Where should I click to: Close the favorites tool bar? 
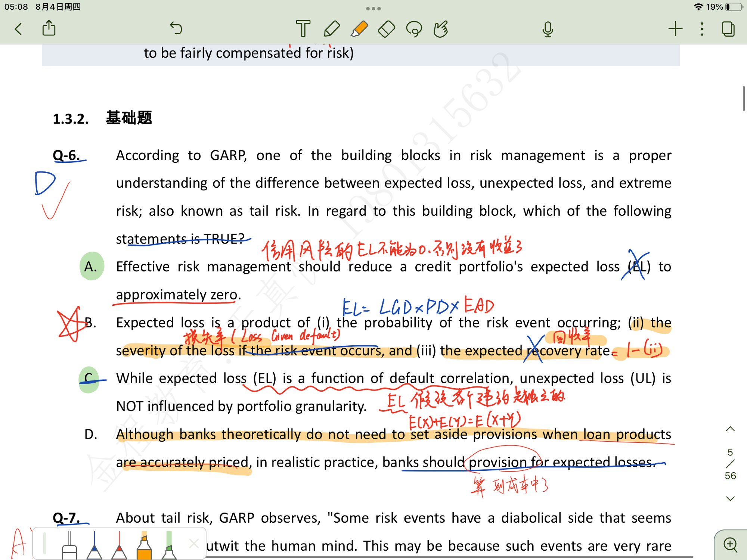tap(194, 543)
